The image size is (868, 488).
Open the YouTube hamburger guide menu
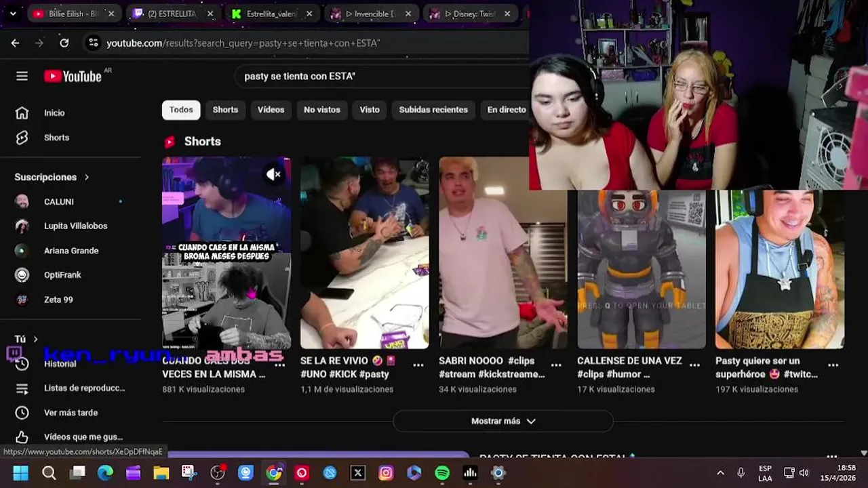(x=22, y=76)
